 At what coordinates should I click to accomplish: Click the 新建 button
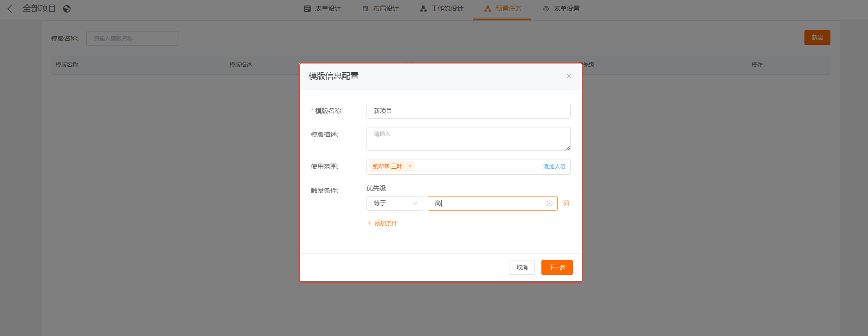coord(817,38)
